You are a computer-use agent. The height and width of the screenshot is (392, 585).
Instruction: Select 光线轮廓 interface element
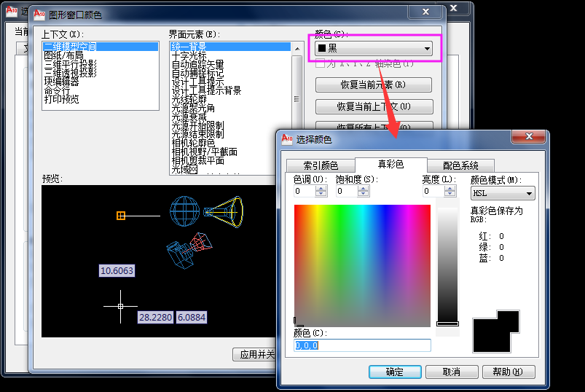point(189,99)
